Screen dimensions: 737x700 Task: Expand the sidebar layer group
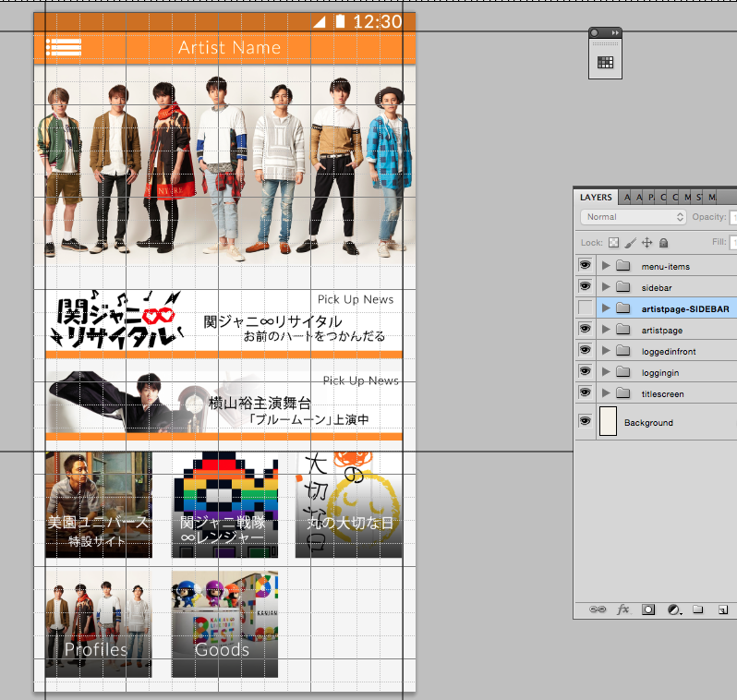point(606,287)
